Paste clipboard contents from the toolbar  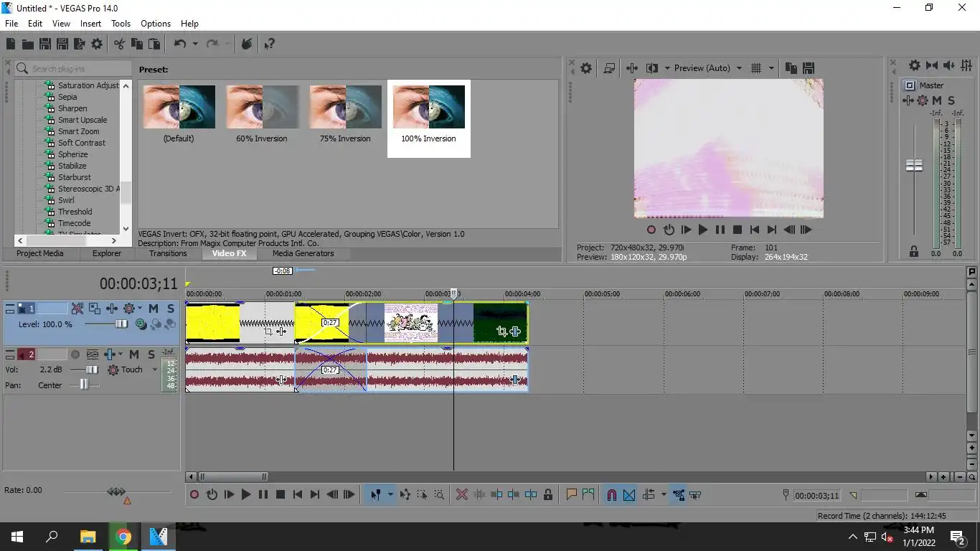pos(154,44)
